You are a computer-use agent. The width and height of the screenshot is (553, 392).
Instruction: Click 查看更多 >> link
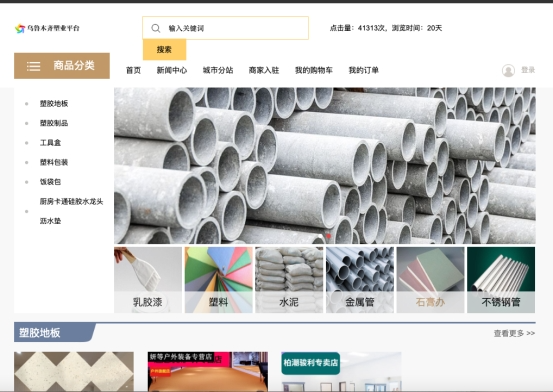[x=514, y=333]
